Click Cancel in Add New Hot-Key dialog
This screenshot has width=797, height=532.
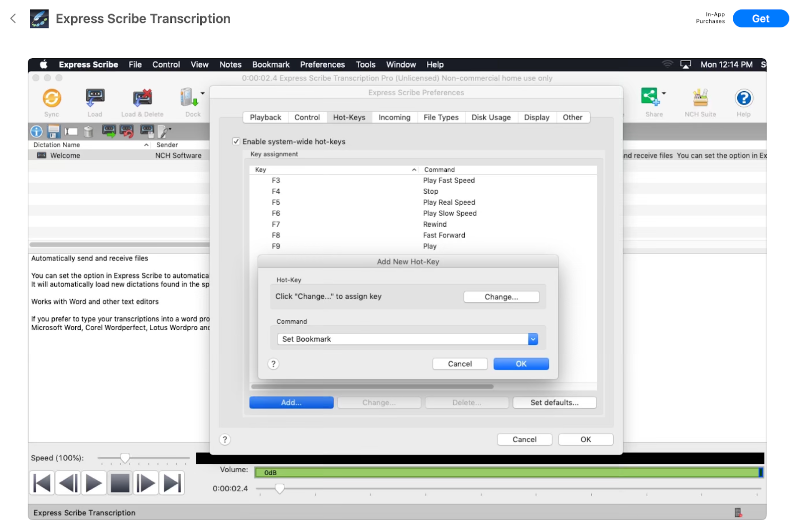pos(460,364)
